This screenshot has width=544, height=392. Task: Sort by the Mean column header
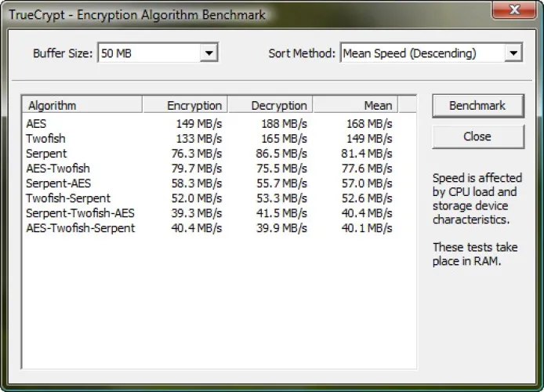[x=355, y=105]
